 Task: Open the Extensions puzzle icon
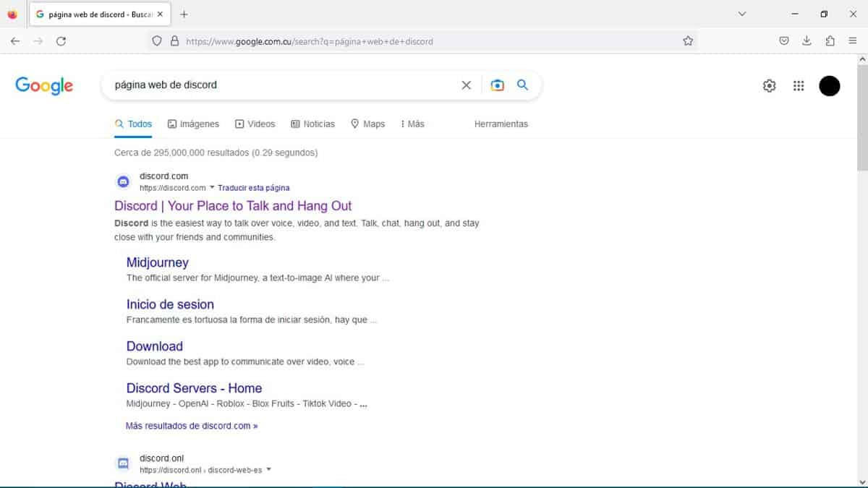tap(830, 41)
